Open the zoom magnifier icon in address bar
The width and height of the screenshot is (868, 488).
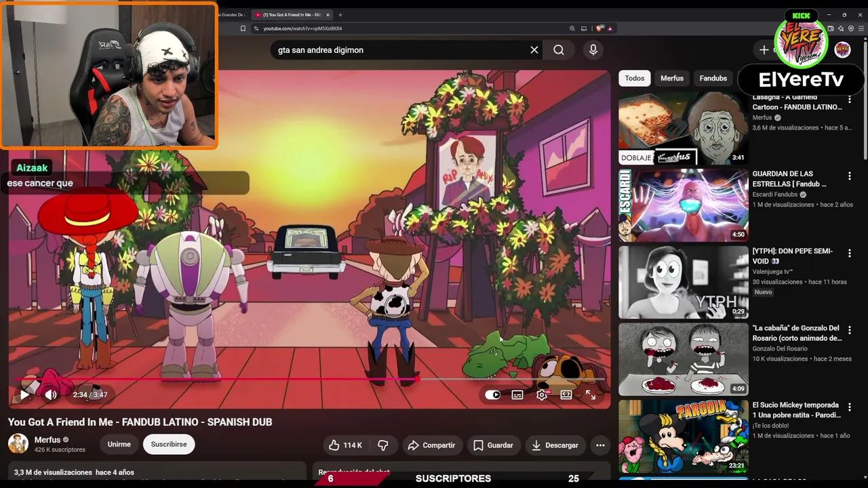(572, 28)
